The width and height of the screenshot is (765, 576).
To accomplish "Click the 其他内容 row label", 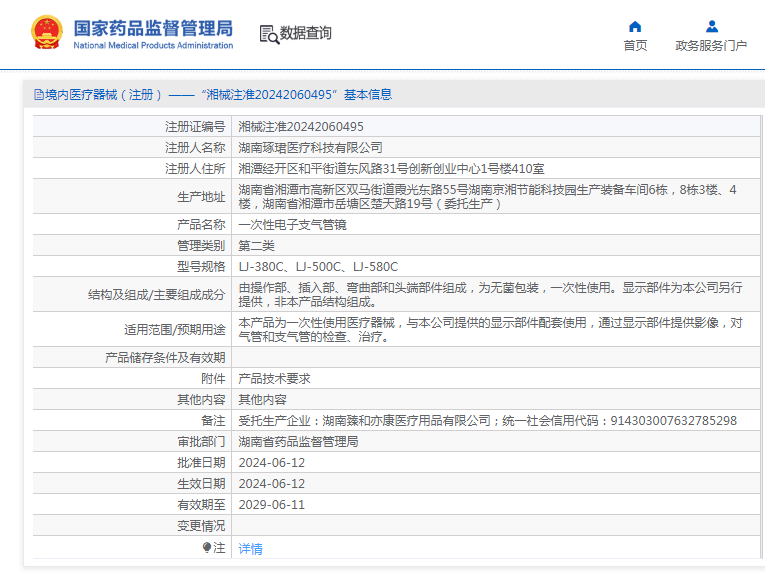I will [201, 400].
